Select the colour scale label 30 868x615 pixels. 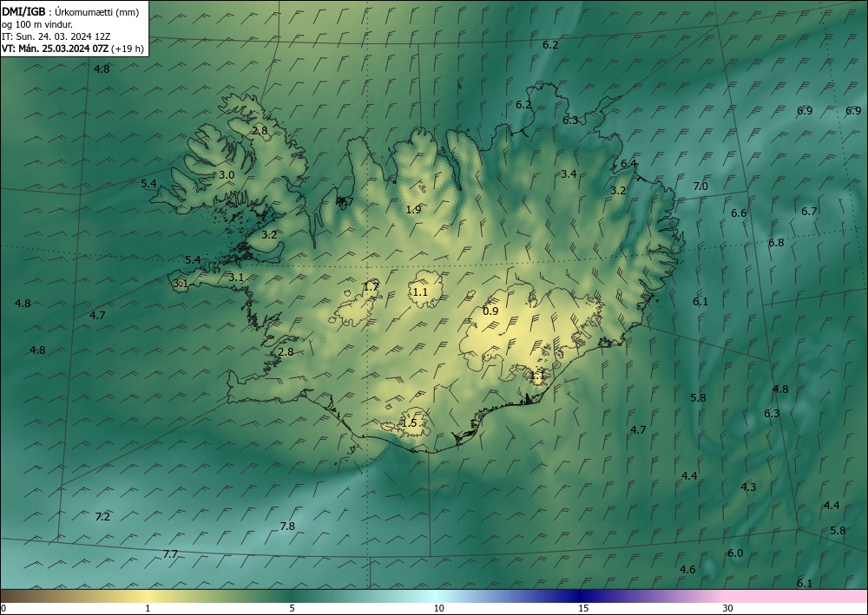(x=728, y=609)
